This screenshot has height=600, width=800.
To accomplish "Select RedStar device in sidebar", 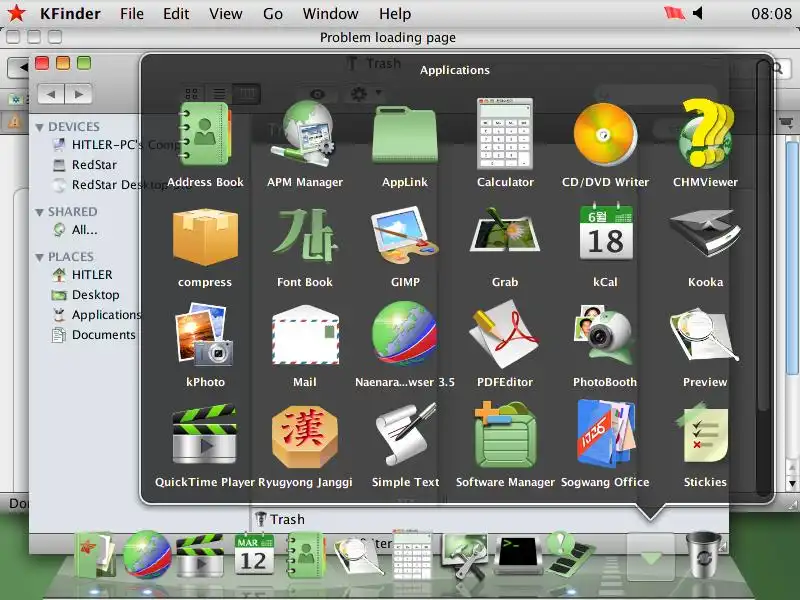I will [x=85, y=165].
